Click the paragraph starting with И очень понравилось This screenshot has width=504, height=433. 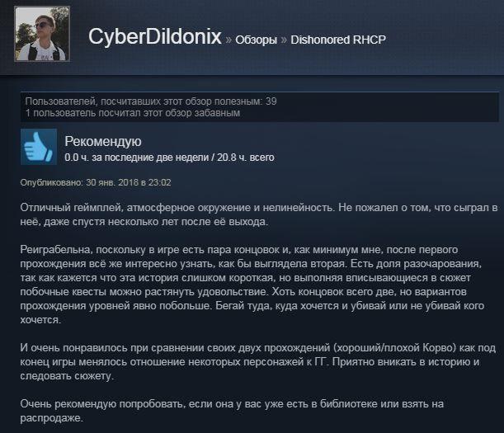[x=258, y=362]
